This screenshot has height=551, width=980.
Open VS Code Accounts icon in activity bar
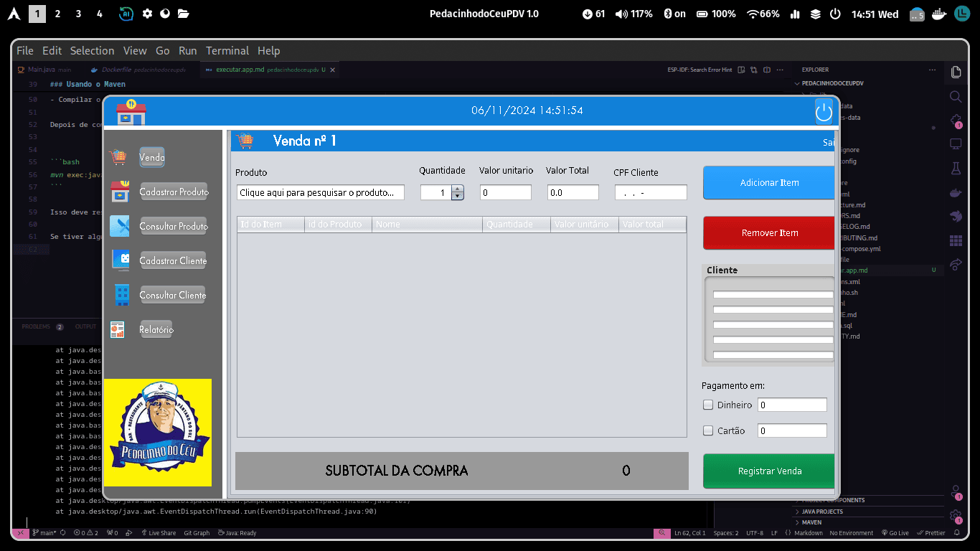pos(956,492)
